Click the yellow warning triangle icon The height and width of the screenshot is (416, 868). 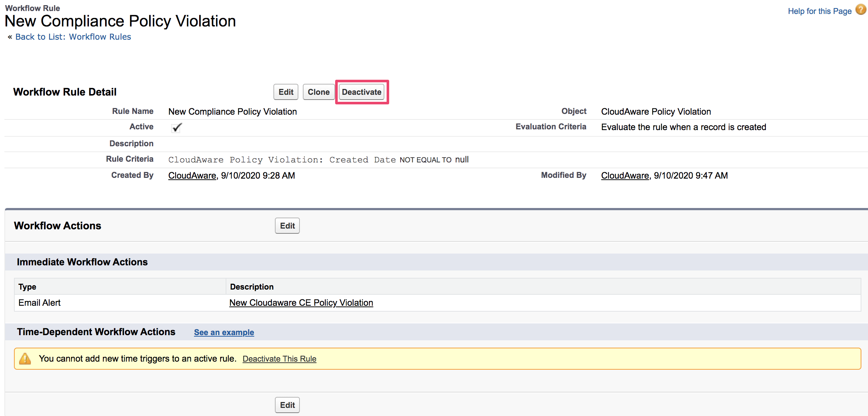tap(25, 359)
